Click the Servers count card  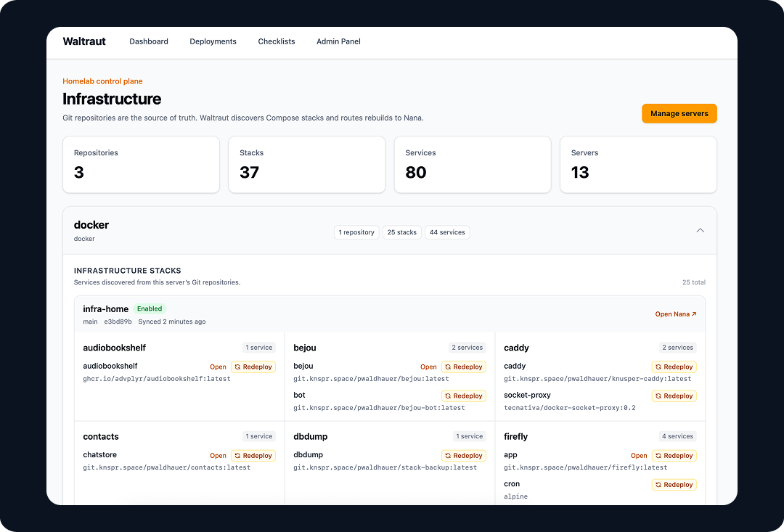[639, 165]
